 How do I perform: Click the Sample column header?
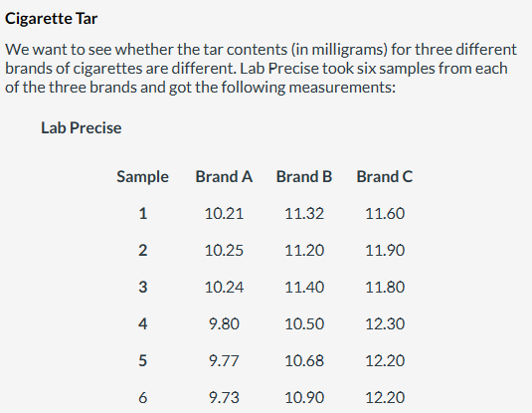coord(142,177)
